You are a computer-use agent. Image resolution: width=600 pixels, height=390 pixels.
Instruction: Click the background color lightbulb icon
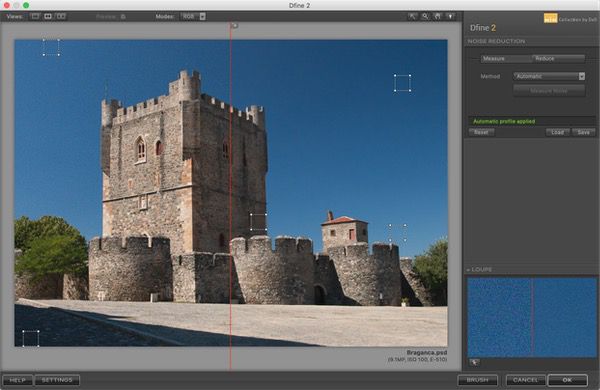[451, 16]
